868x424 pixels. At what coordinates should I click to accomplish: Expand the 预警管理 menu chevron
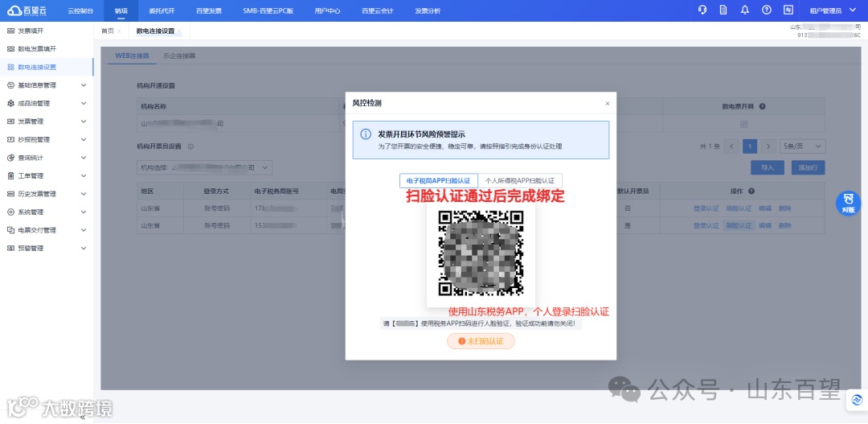[84, 249]
